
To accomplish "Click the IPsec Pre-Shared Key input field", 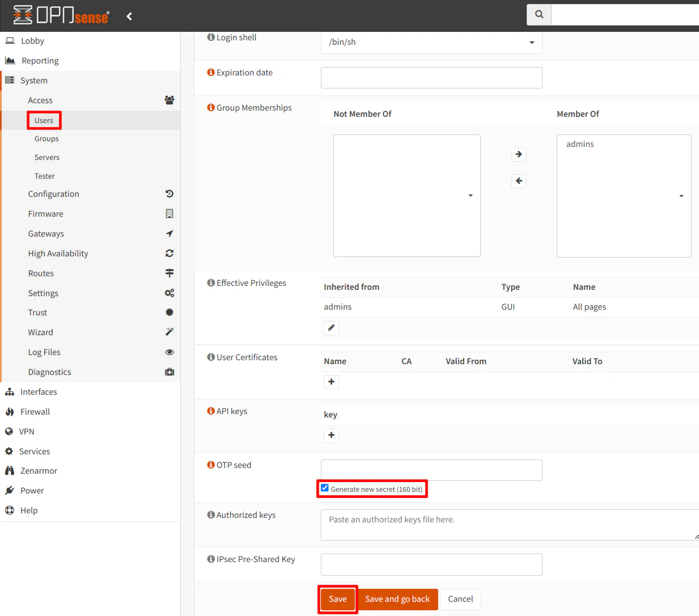I will tap(431, 564).
